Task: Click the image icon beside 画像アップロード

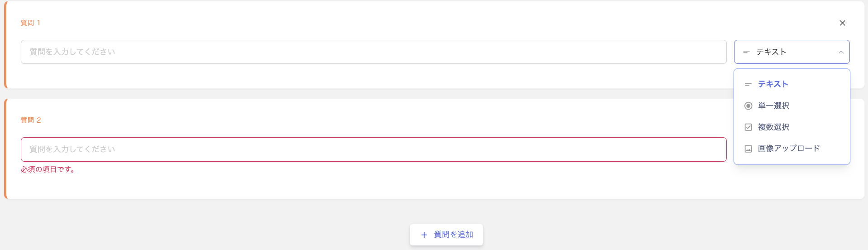Action: click(x=748, y=149)
